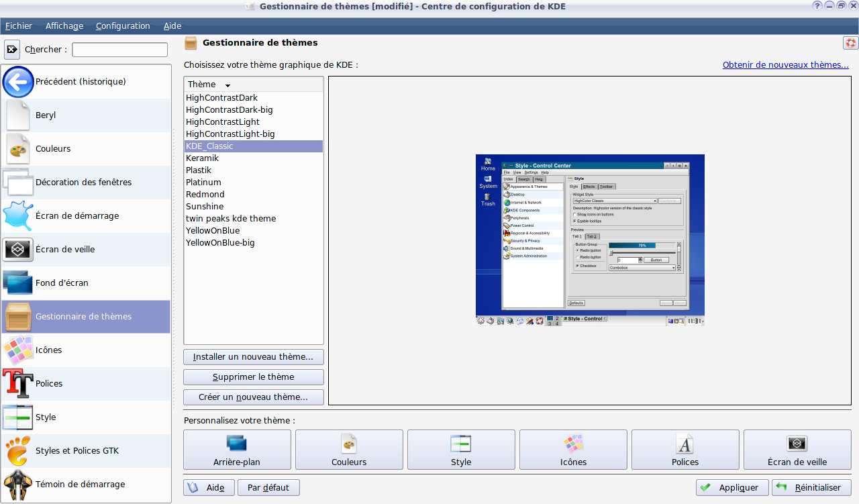This screenshot has height=504, width=859.
Task: Select the HighContrastLight-big theme
Action: 254,134
